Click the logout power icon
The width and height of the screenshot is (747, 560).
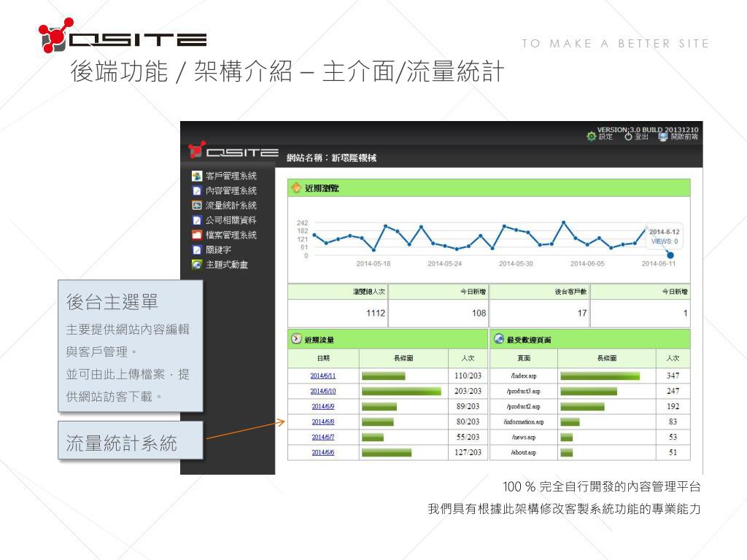(x=628, y=136)
